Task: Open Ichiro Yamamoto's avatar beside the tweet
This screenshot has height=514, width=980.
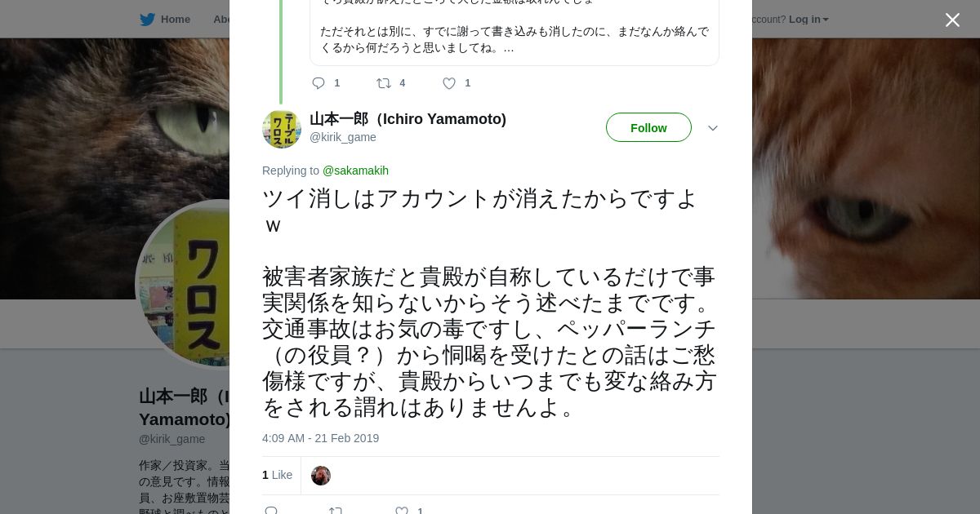Action: [282, 129]
